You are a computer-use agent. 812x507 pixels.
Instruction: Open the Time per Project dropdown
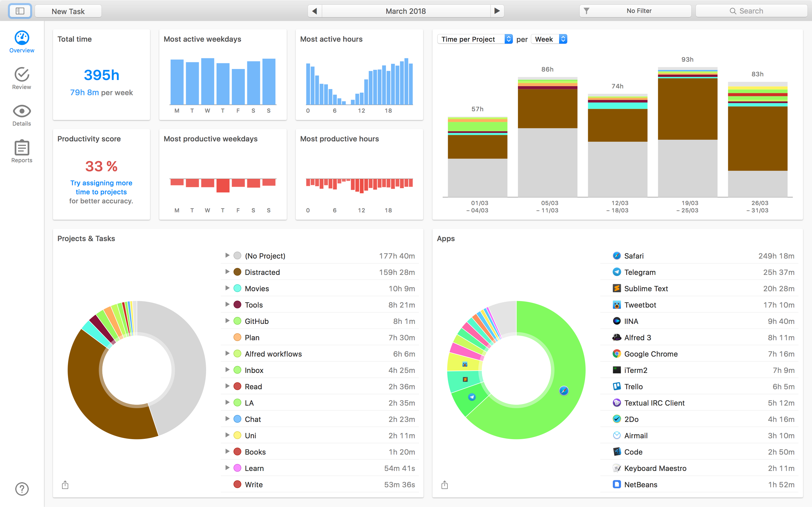click(x=475, y=39)
